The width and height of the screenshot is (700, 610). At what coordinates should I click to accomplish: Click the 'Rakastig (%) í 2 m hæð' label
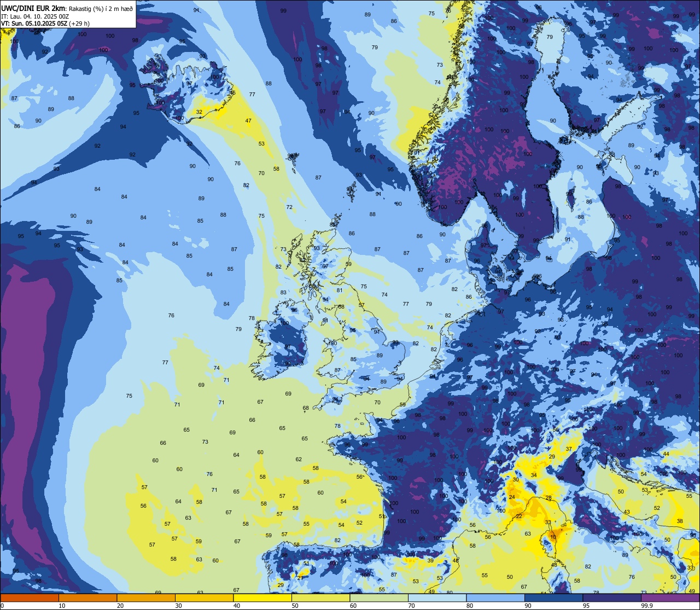[x=100, y=8]
